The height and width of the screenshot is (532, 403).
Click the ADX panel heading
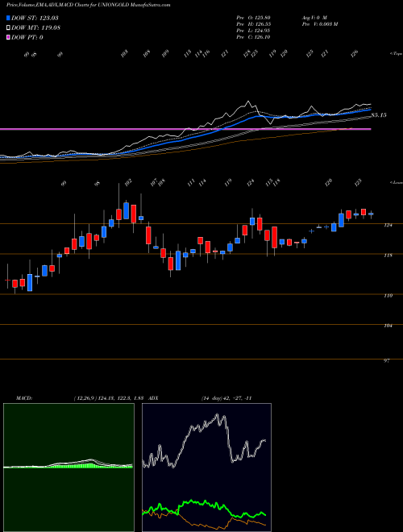tap(155, 398)
